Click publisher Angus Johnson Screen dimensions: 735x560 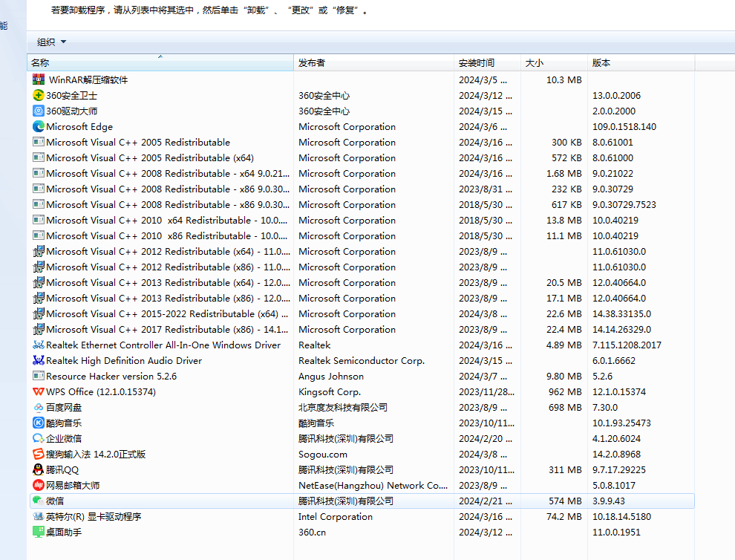click(331, 376)
